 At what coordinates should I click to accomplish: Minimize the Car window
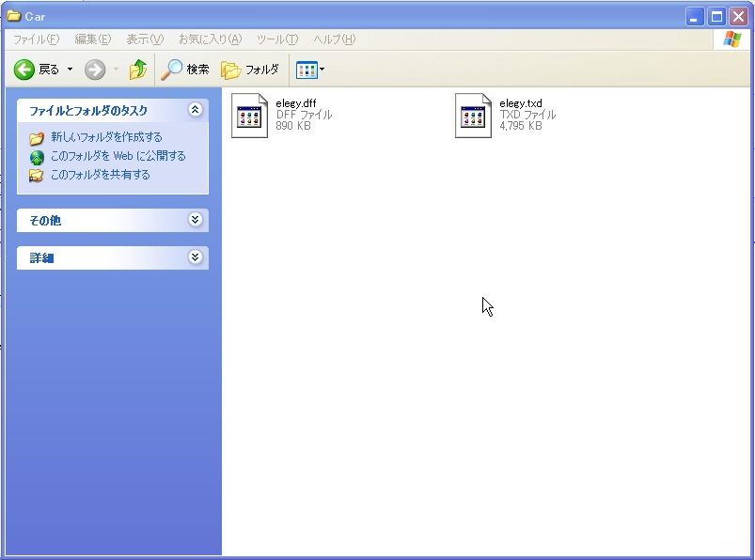(695, 17)
